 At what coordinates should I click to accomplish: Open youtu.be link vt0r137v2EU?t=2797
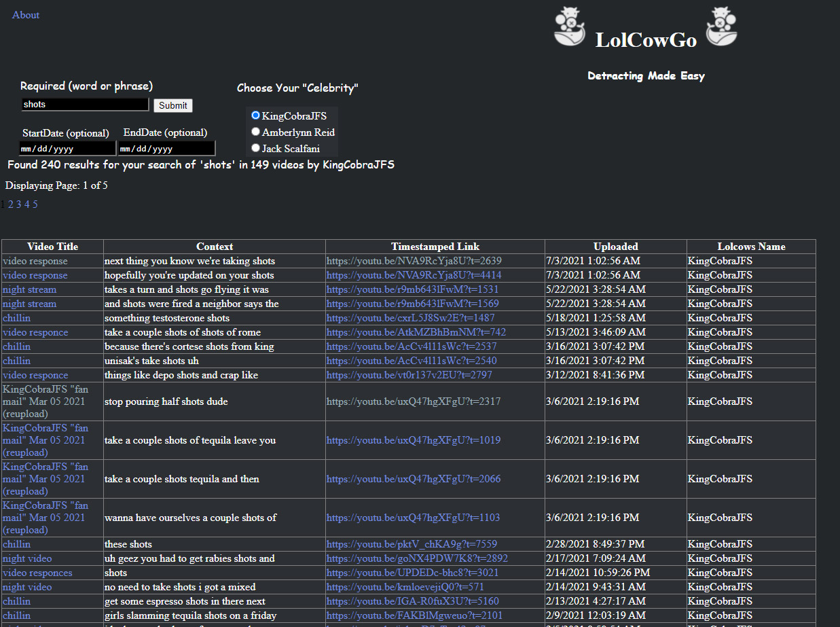(x=409, y=375)
